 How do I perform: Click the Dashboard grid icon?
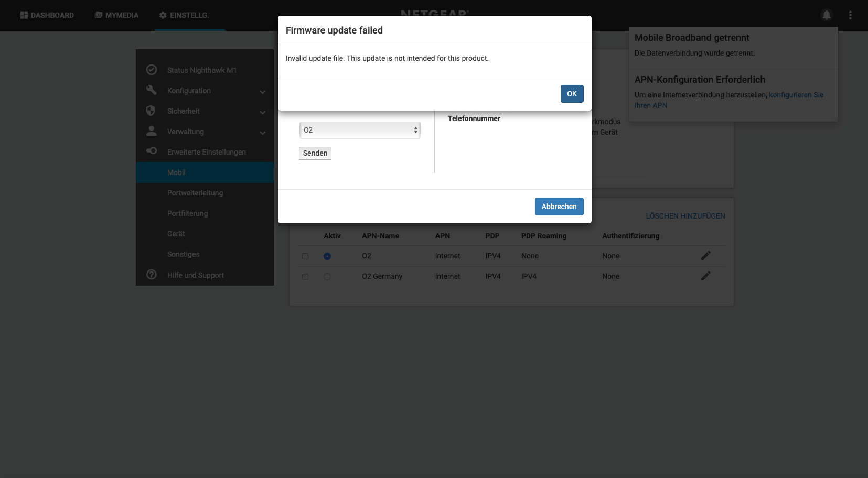[x=24, y=15]
